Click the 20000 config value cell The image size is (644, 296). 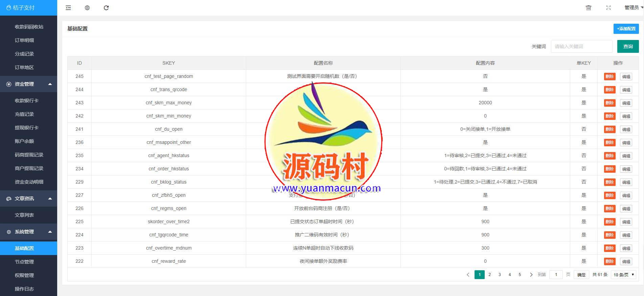tap(485, 103)
